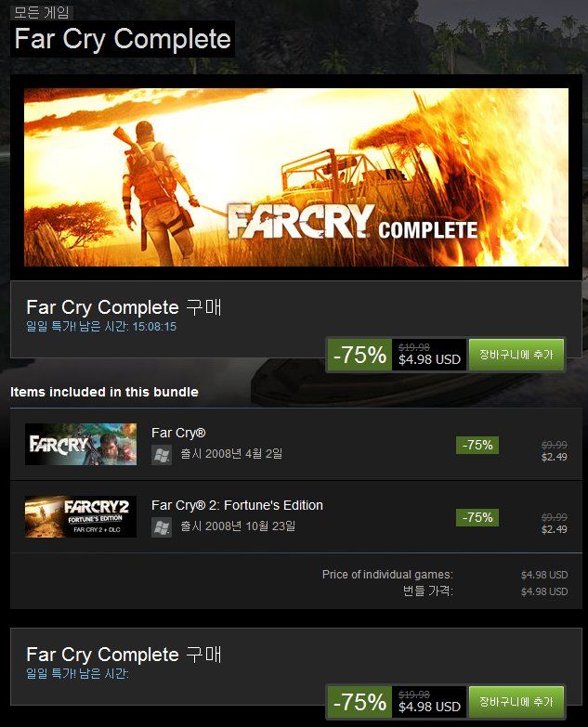Click the Far Cry Complete banner image
Viewport: 588px width, 727px height.
tap(295, 177)
